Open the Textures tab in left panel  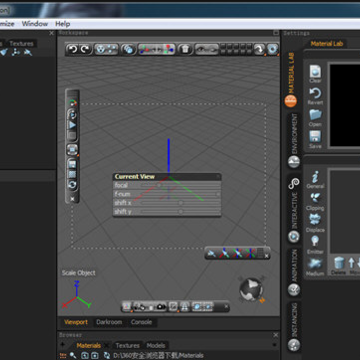tap(21, 44)
